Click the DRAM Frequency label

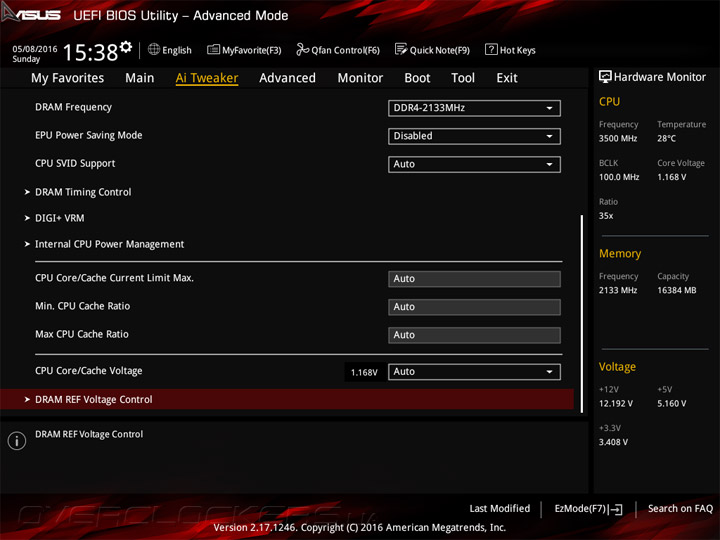tap(73, 107)
